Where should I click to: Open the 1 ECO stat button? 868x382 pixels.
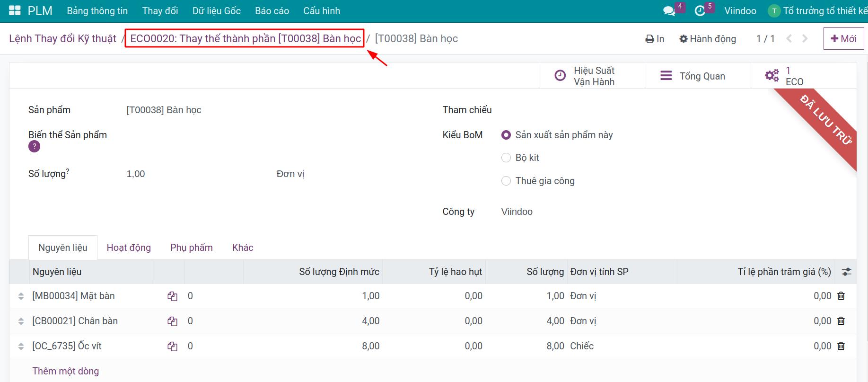[x=804, y=76]
